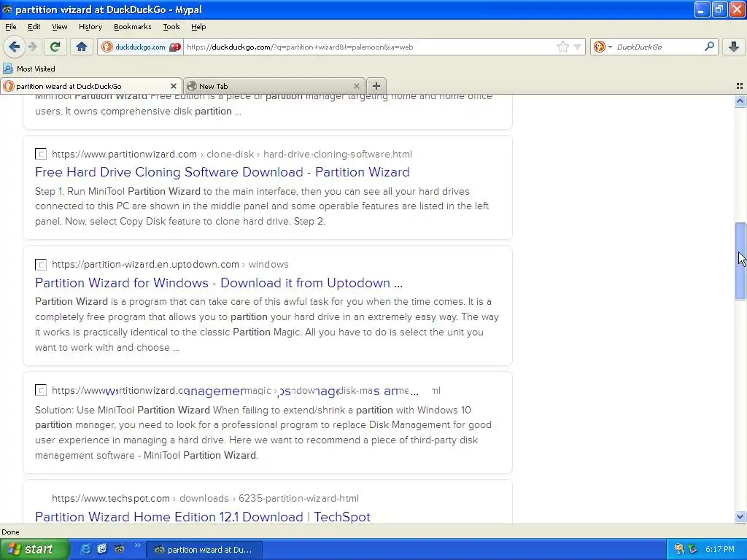
Task: Open the History menu
Action: pos(90,27)
